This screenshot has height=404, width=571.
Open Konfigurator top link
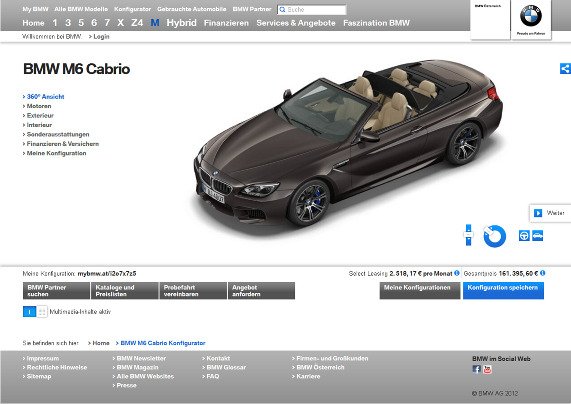132,9
